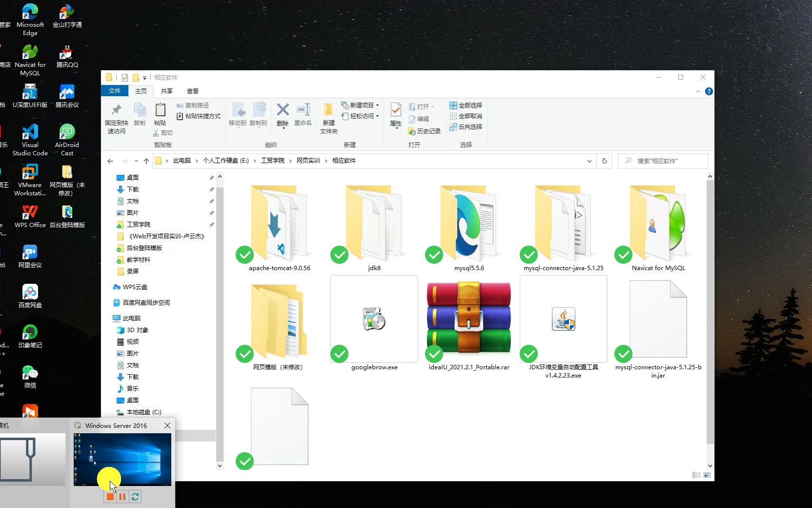
Task: Click 此电脑 in address breadcrumb
Action: [182, 161]
